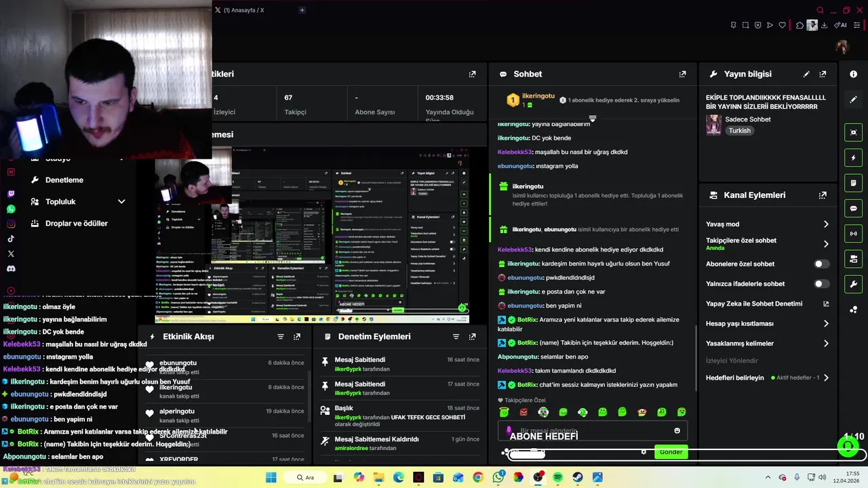Open Etkinlik Akışı filter options

pyautogui.click(x=281, y=336)
